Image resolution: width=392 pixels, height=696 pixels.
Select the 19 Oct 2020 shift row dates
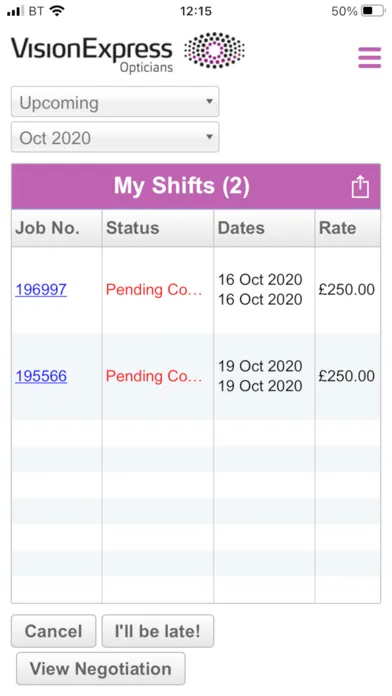tap(260, 376)
